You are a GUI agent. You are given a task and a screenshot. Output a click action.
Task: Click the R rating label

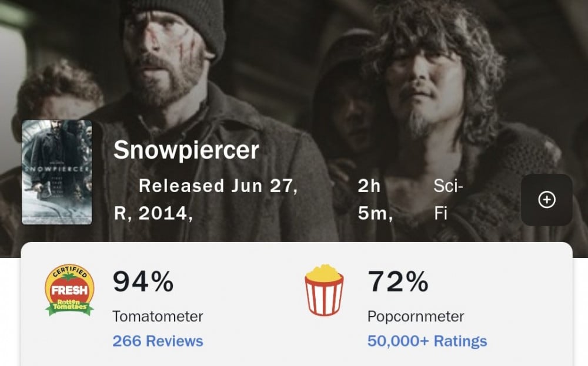click(121, 213)
